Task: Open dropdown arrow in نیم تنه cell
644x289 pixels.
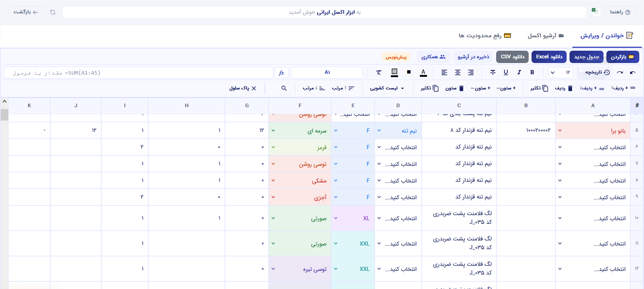Action: (x=379, y=130)
